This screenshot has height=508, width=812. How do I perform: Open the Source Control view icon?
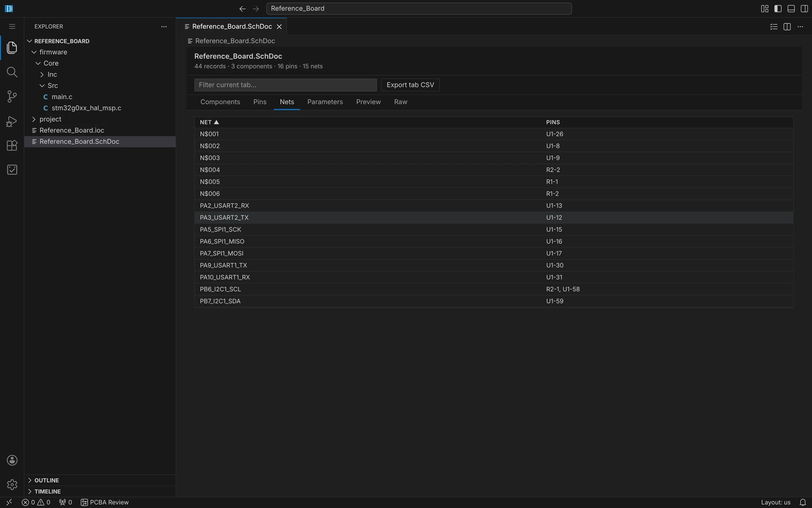[12, 97]
